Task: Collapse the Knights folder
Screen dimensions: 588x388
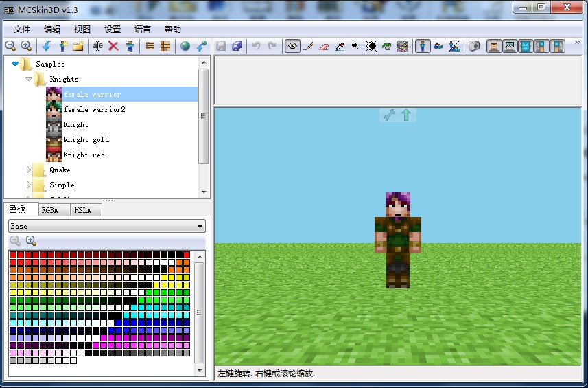Action: [x=29, y=79]
